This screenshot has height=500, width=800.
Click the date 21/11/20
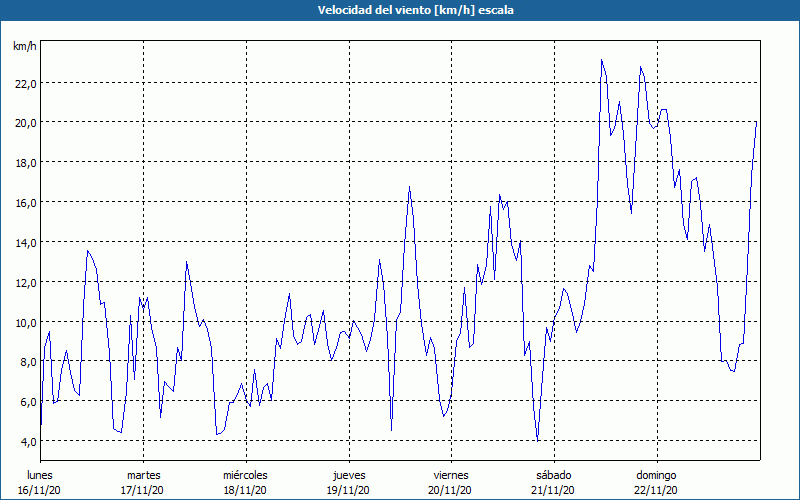pos(553,490)
